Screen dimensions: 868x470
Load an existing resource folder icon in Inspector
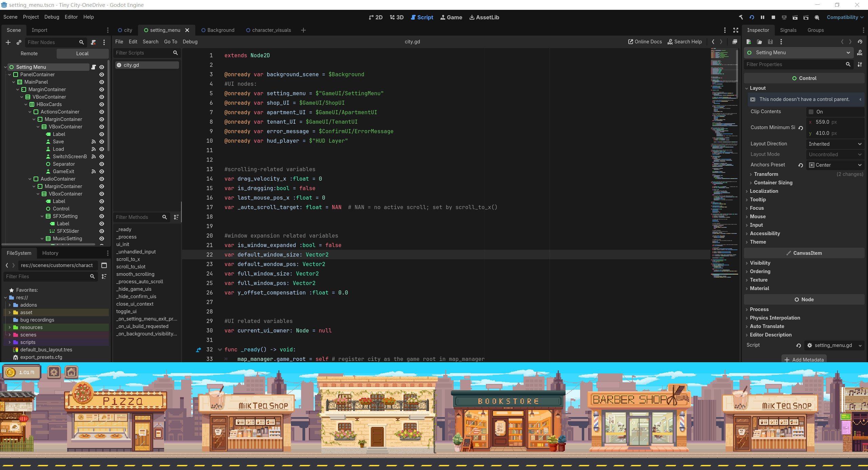(x=759, y=42)
